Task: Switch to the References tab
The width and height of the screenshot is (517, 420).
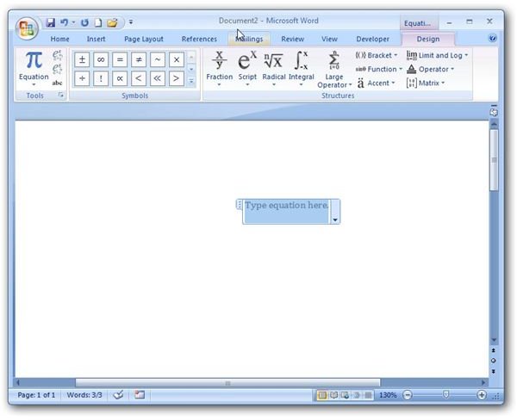Action: (199, 39)
